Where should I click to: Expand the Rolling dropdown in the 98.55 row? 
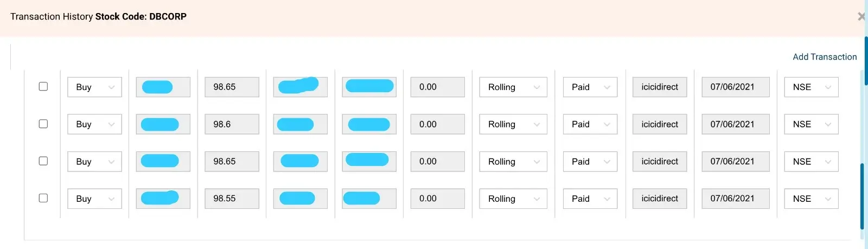[x=513, y=199]
